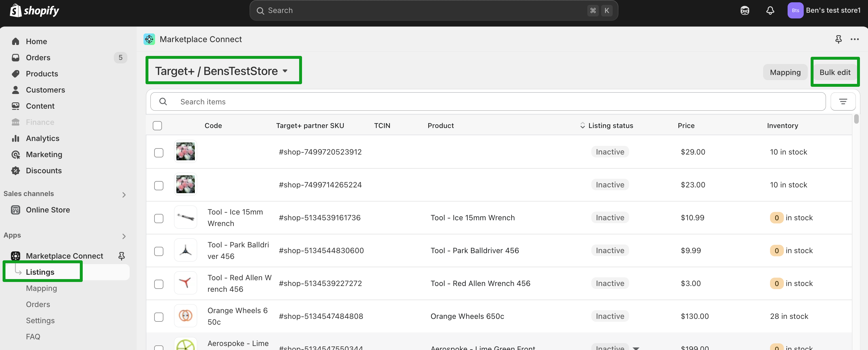868x350 pixels.
Task: Click the wrench thumbnail for Ice 15mm Wrench
Action: click(185, 217)
